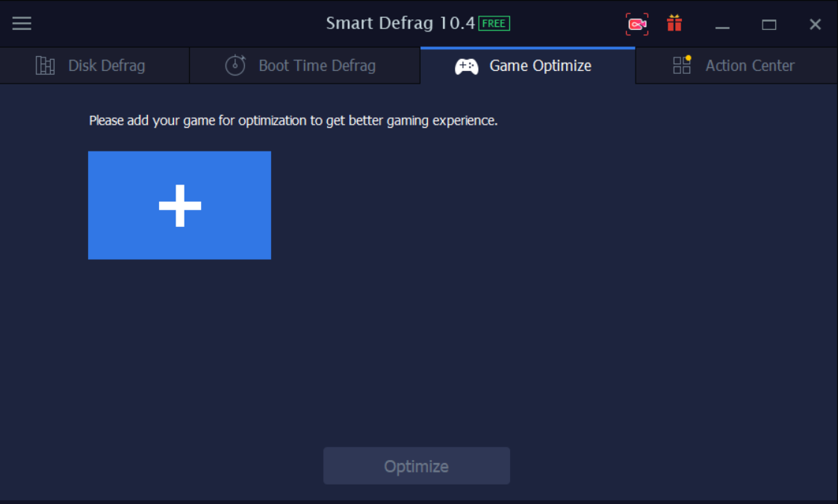Switch to the Disk Defrag tab
Viewport: 838px width, 504px height.
click(95, 65)
